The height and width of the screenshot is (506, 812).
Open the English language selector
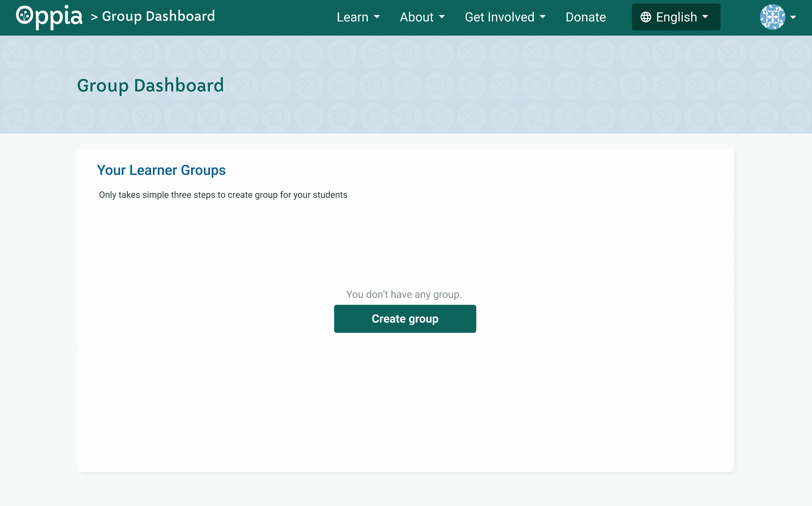point(676,17)
